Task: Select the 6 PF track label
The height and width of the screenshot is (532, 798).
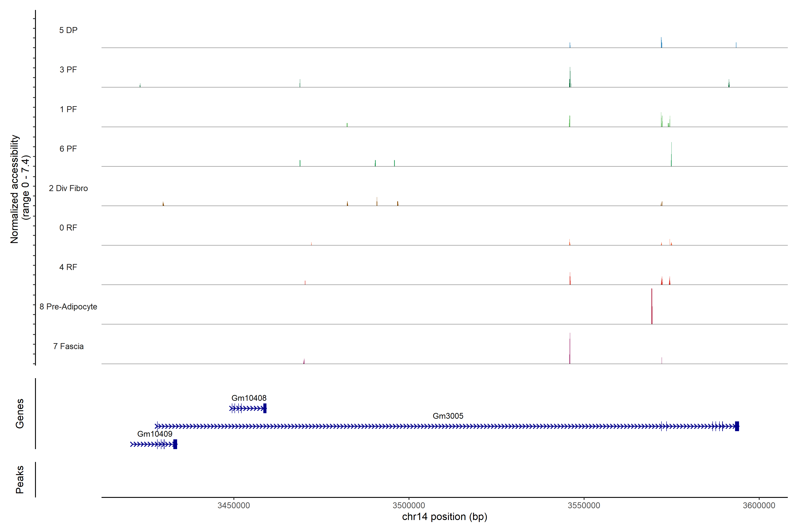Action: 68,149
